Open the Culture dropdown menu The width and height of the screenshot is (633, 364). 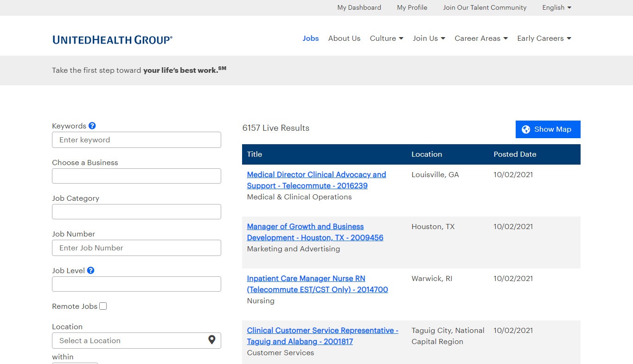(x=386, y=38)
